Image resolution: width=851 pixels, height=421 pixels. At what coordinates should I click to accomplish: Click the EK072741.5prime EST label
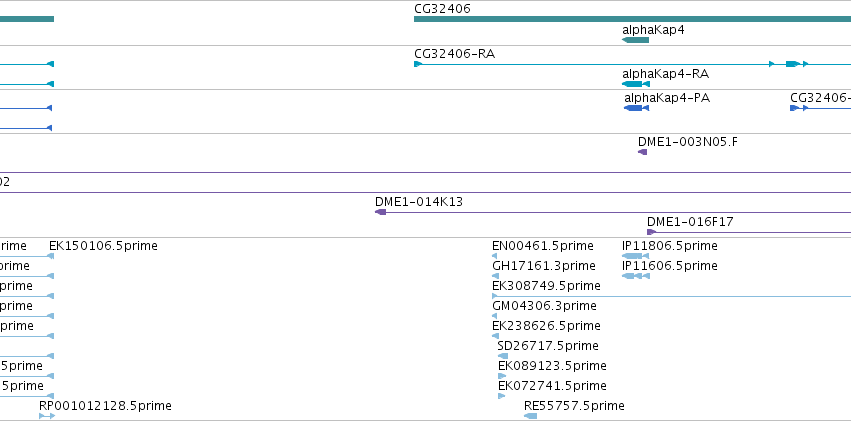(552, 386)
